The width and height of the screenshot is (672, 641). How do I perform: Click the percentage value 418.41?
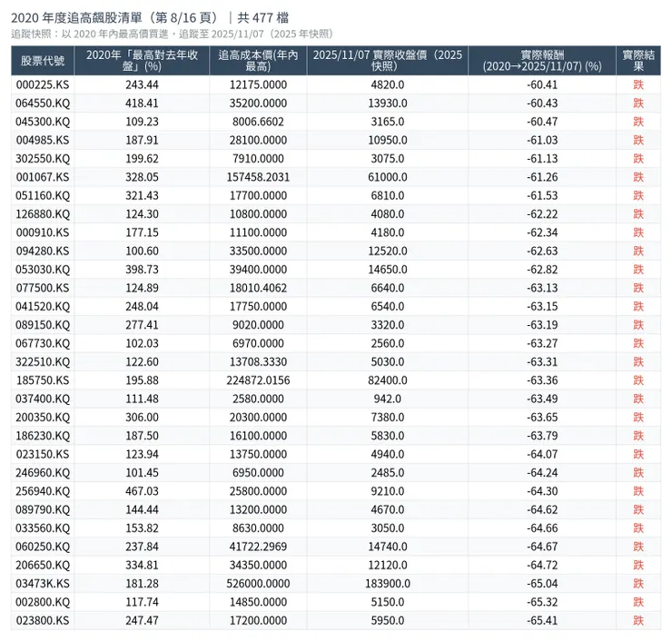tap(142, 104)
